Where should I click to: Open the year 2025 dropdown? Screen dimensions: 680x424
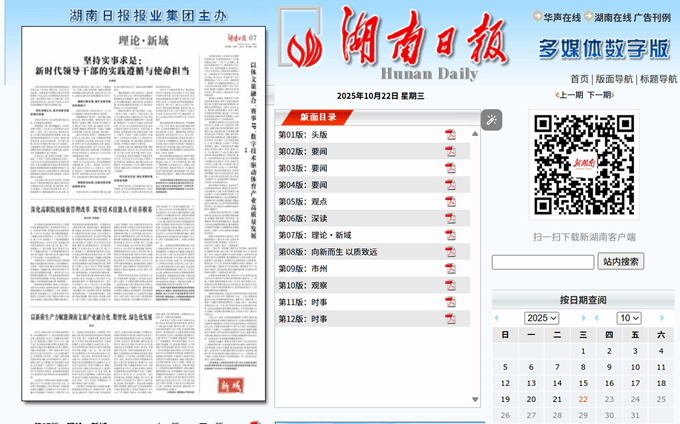click(x=541, y=318)
